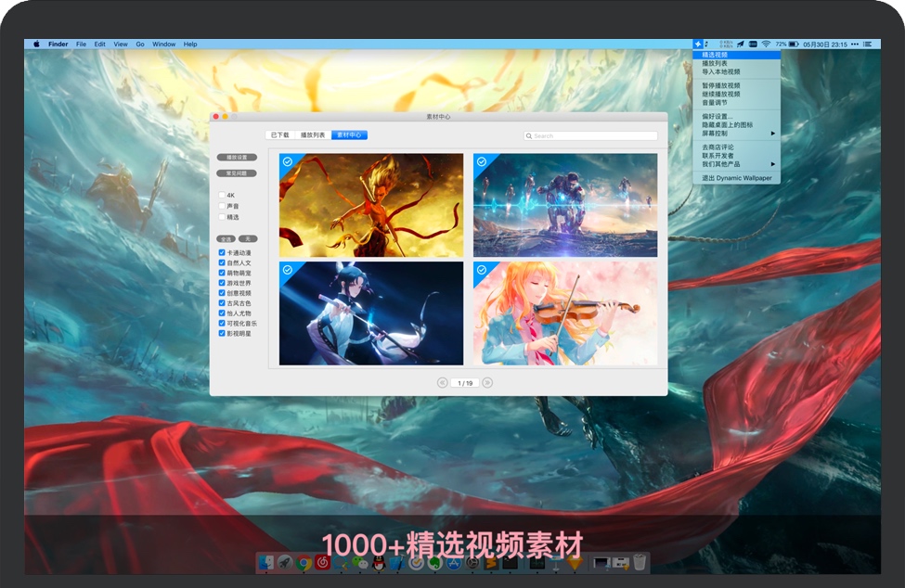Open the Apple menu
The height and width of the screenshot is (588, 905).
pyautogui.click(x=37, y=44)
